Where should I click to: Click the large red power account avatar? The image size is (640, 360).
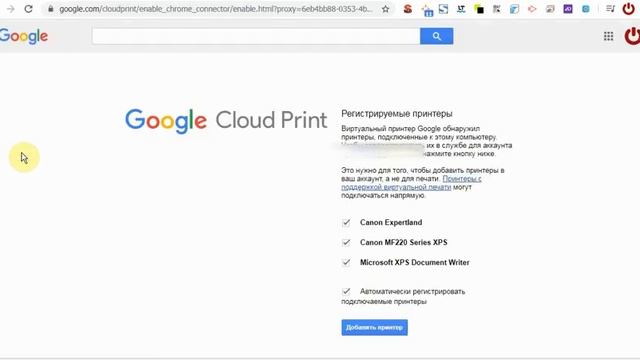coord(632,36)
